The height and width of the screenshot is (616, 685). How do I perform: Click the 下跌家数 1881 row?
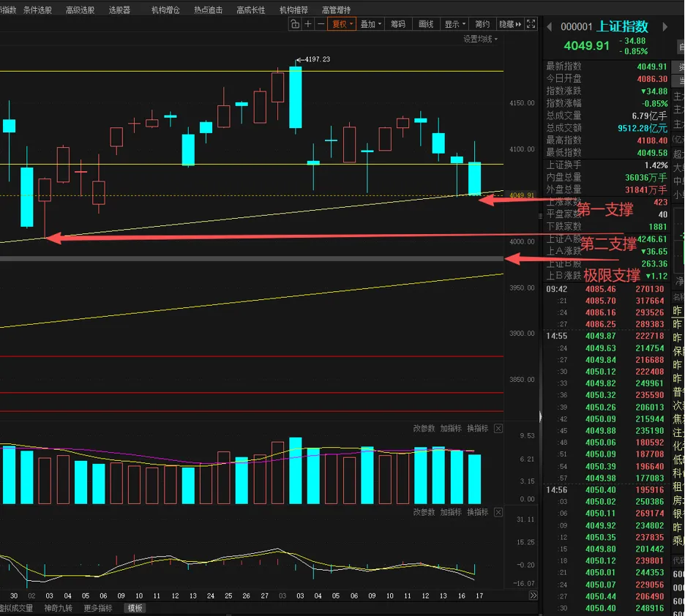pos(607,227)
